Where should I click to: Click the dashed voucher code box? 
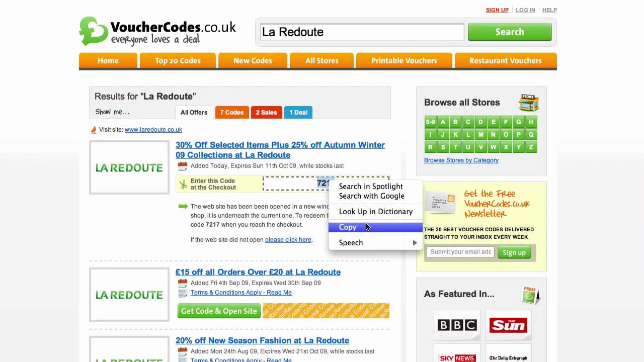click(x=326, y=184)
